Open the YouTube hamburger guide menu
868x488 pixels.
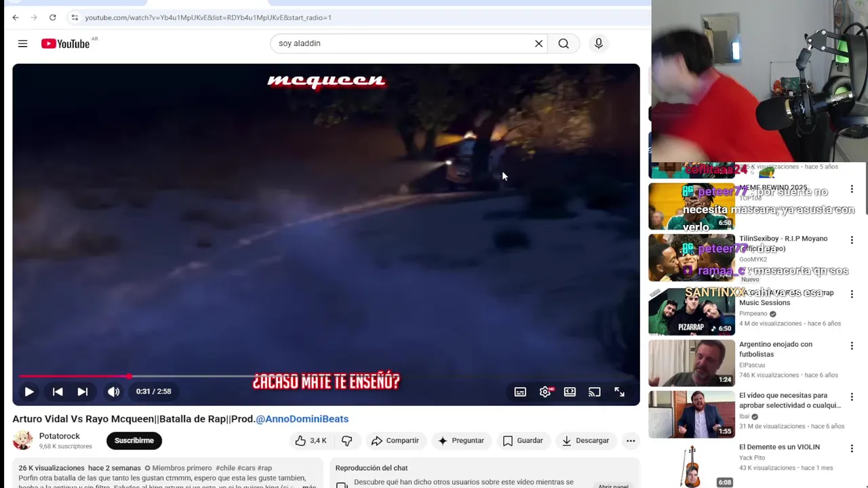point(22,43)
